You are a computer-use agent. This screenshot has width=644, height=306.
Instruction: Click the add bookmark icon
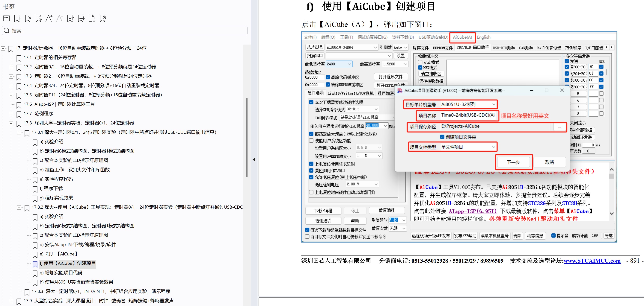coord(17,18)
